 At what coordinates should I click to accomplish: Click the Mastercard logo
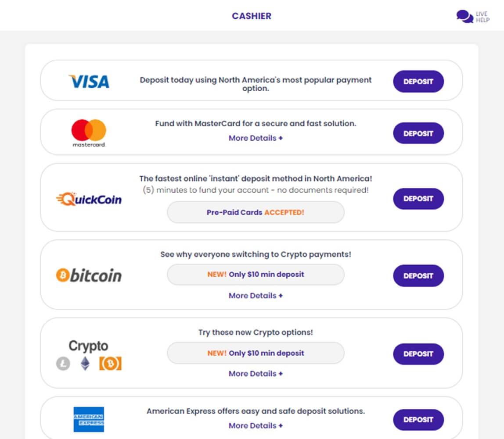pyautogui.click(x=89, y=133)
